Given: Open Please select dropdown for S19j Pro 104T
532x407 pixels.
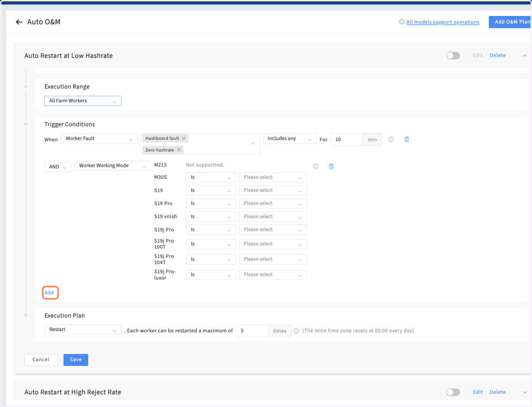Looking at the screenshot, I should (x=273, y=259).
